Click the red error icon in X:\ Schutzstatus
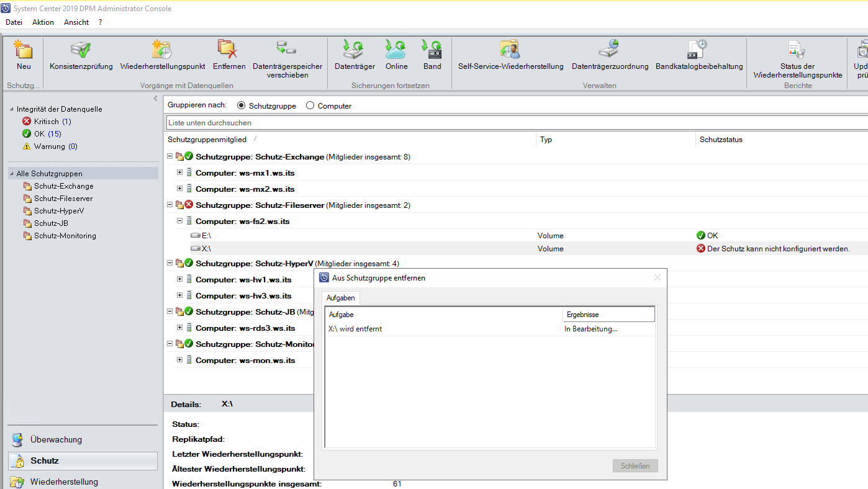This screenshot has width=868, height=489. pos(701,249)
